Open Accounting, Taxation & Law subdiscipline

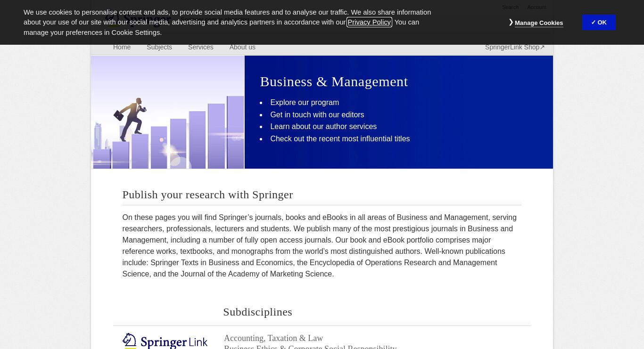click(273, 338)
